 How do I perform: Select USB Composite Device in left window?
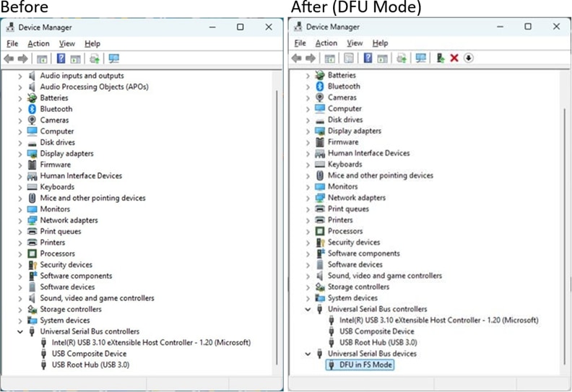click(89, 354)
